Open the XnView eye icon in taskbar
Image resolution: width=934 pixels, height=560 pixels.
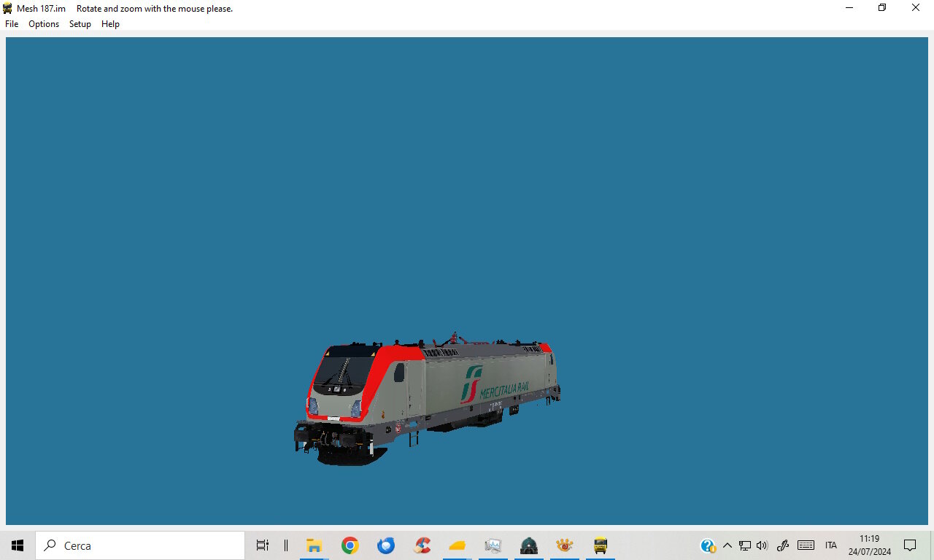coord(565,545)
